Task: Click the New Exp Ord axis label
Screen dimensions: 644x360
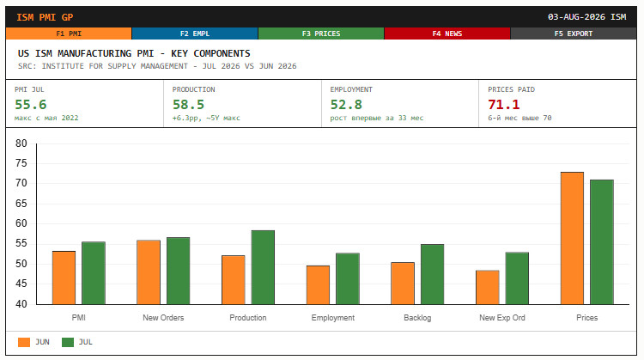Action: 502,318
